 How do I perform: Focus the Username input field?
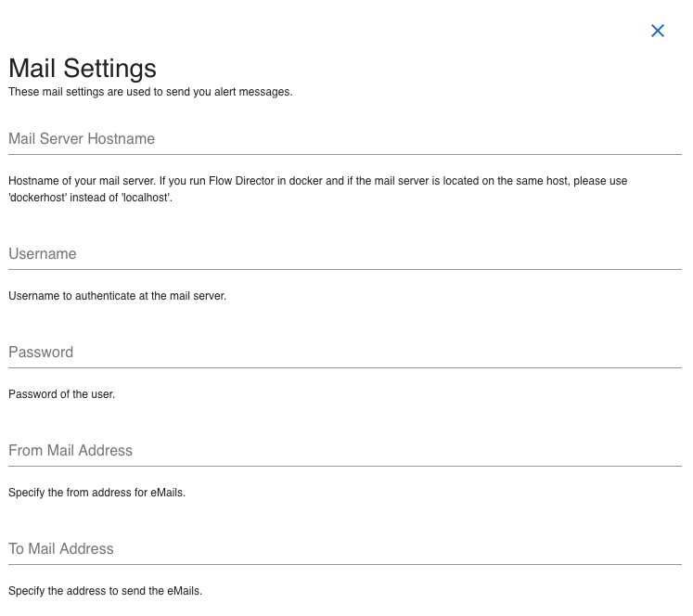[x=344, y=254]
